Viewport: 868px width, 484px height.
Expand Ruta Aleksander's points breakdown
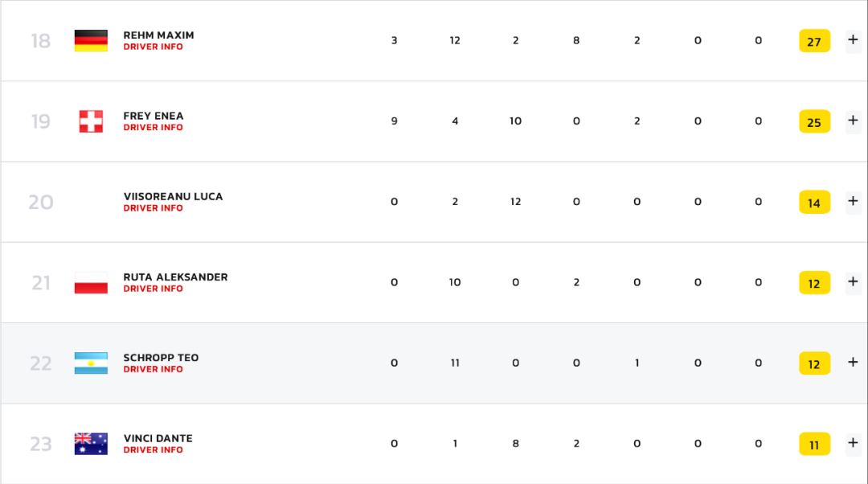point(853,281)
